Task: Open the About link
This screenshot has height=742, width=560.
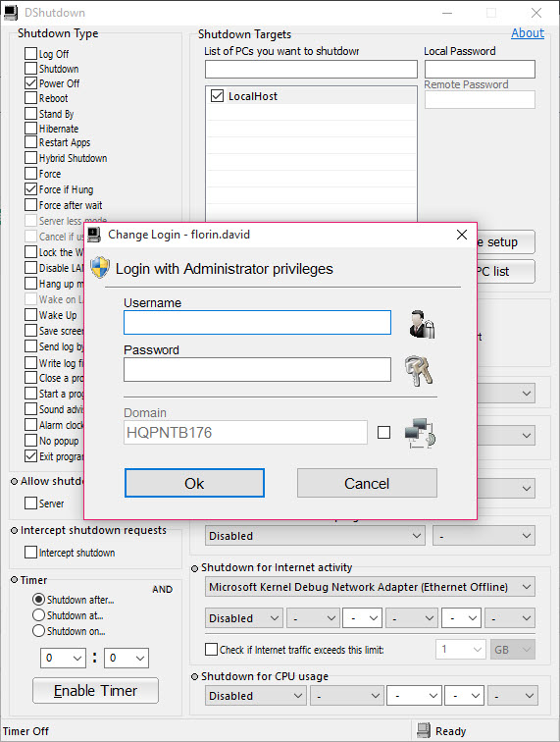Action: click(x=528, y=33)
